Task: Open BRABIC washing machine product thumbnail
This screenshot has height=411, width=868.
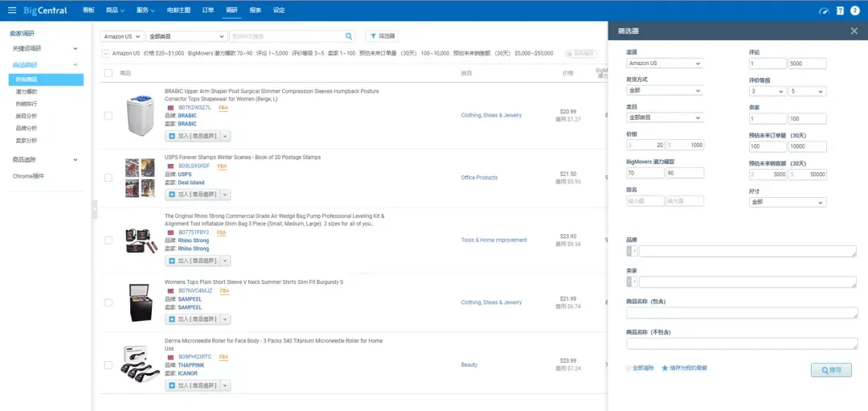Action: (140, 115)
